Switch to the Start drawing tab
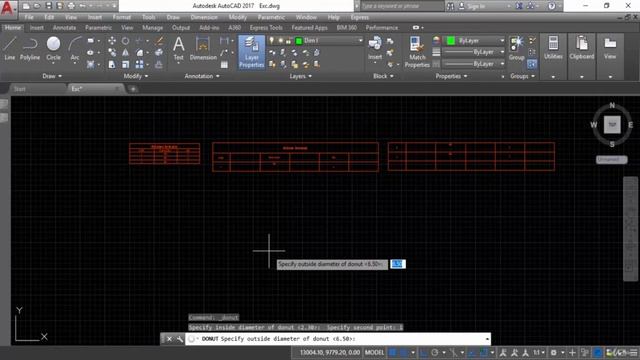The image size is (640, 360). [20, 89]
